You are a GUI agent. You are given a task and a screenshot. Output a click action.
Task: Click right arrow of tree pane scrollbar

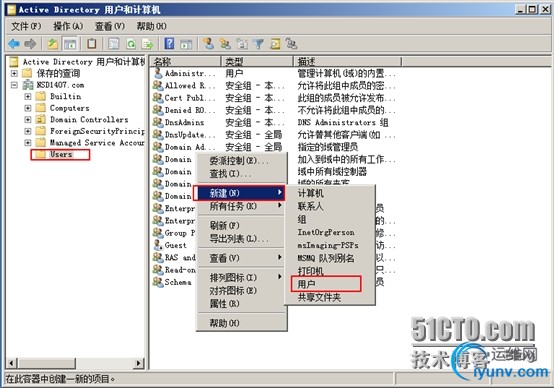click(138, 363)
